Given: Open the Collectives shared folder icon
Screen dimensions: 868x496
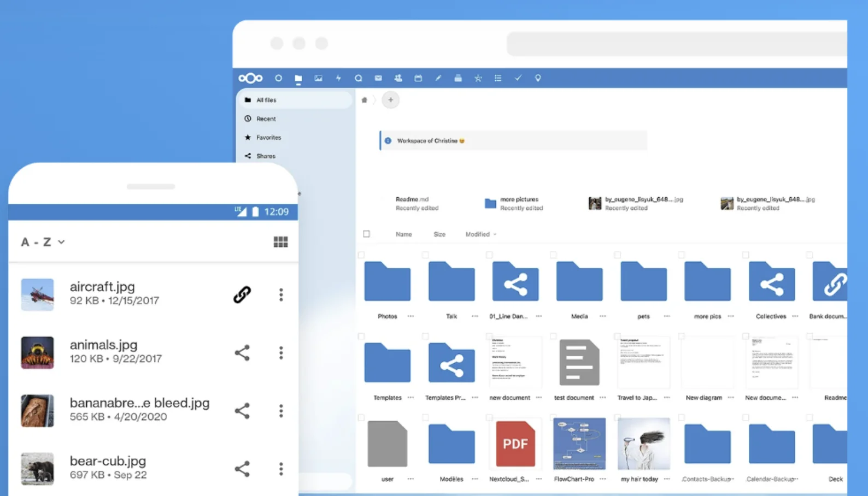Looking at the screenshot, I should 771,281.
